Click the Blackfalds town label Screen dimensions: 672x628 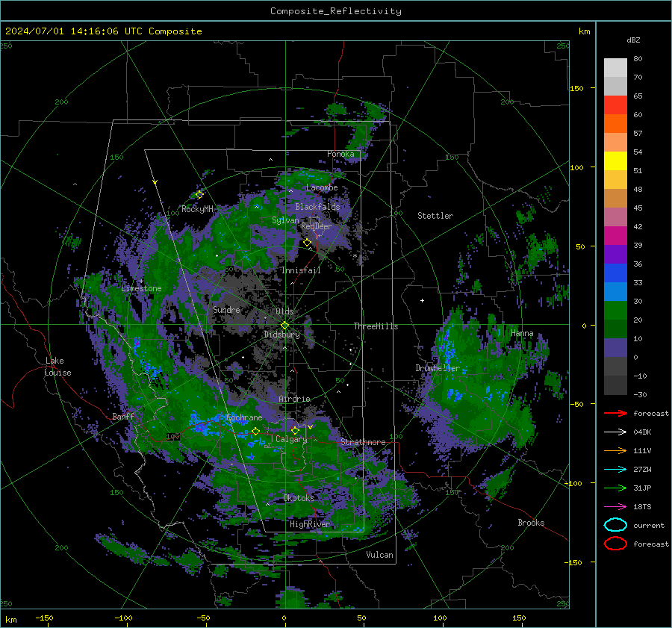(x=317, y=207)
